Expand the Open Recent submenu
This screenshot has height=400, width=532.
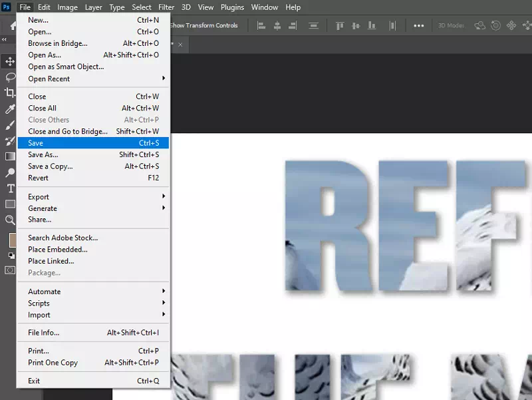[x=93, y=79]
